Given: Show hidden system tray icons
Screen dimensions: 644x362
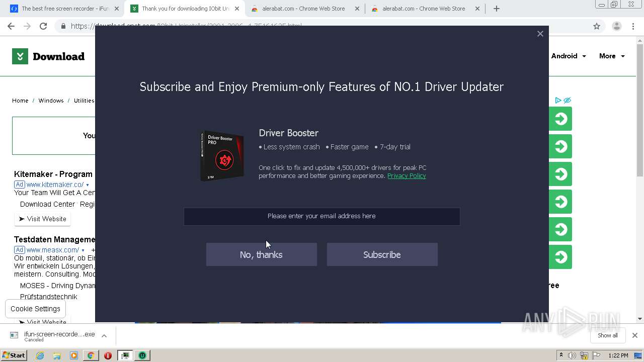Looking at the screenshot, I should click(561, 355).
